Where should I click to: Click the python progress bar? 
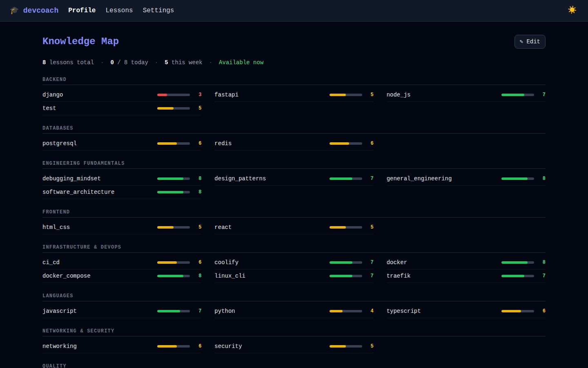tap(345, 311)
